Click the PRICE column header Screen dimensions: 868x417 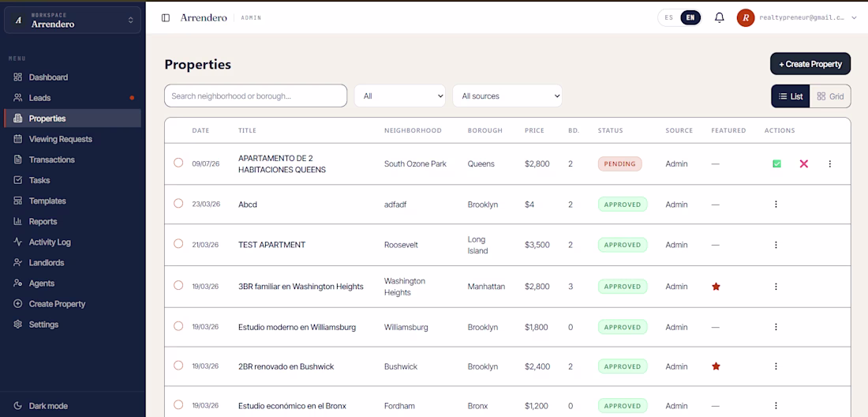(x=534, y=130)
